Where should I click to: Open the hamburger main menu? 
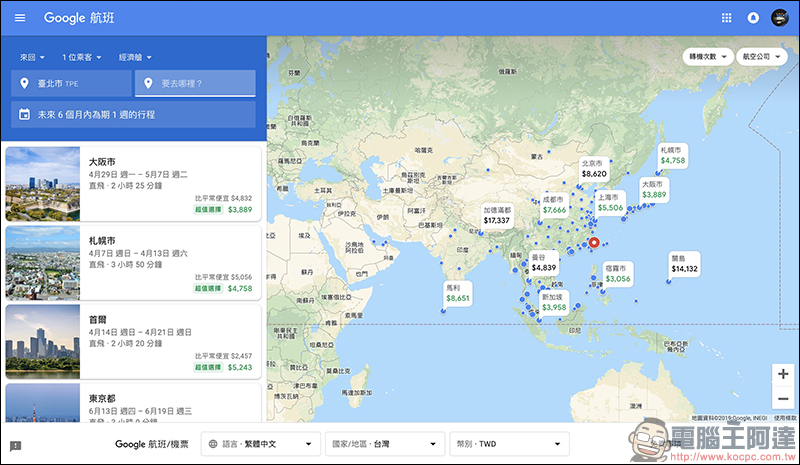[20, 18]
